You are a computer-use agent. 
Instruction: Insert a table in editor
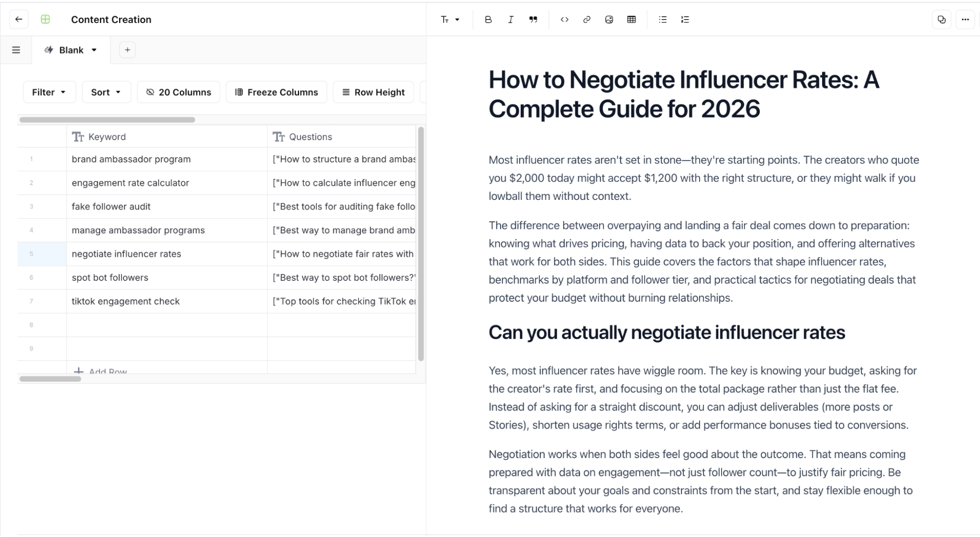point(631,20)
